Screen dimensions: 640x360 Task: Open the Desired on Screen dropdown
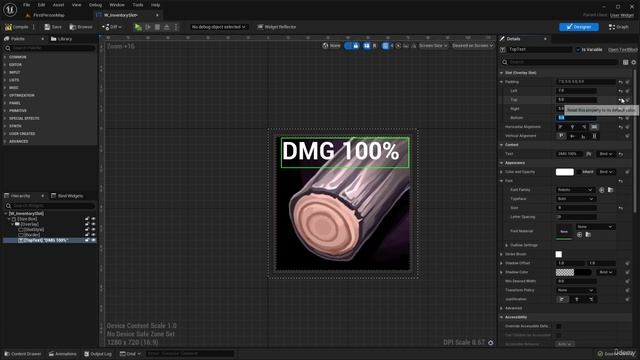472,46
